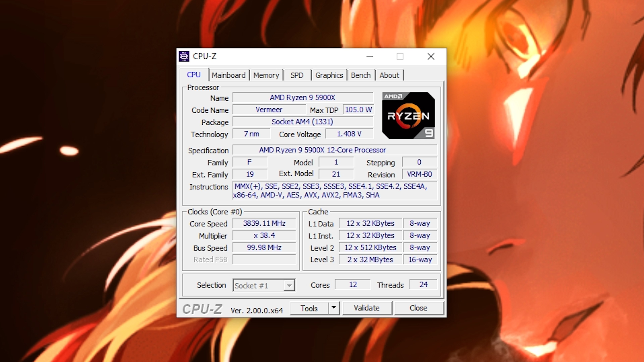
Task: Click the empty Rated FSB field
Action: (x=264, y=260)
